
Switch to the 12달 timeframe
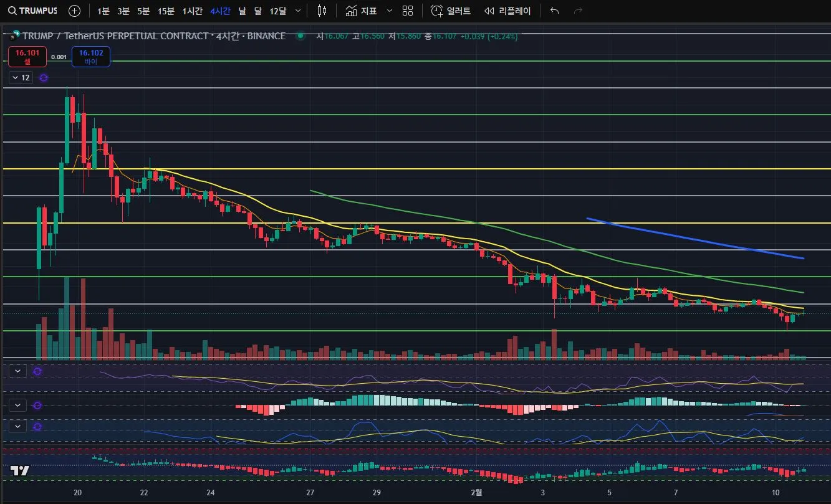(278, 11)
